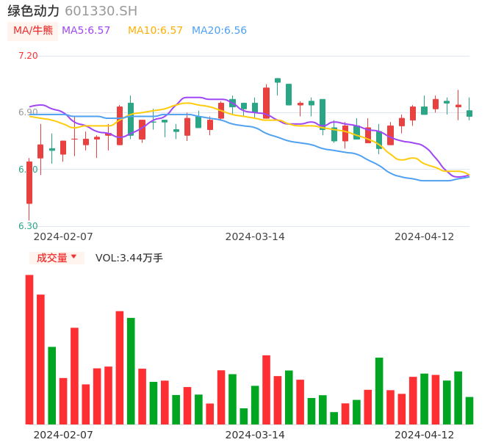504x445 pixels.
Task: Select the tallest red volume bar at far left
Action: tap(29, 350)
